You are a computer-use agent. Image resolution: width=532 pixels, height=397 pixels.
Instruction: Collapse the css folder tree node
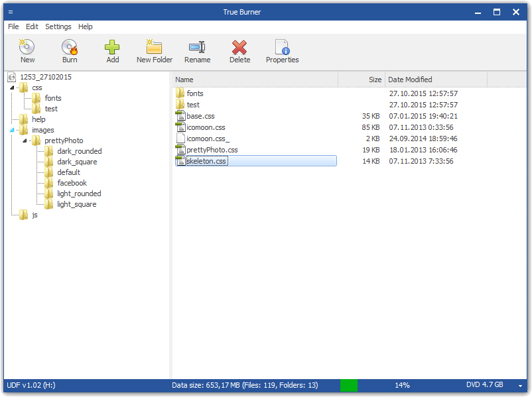[12, 87]
